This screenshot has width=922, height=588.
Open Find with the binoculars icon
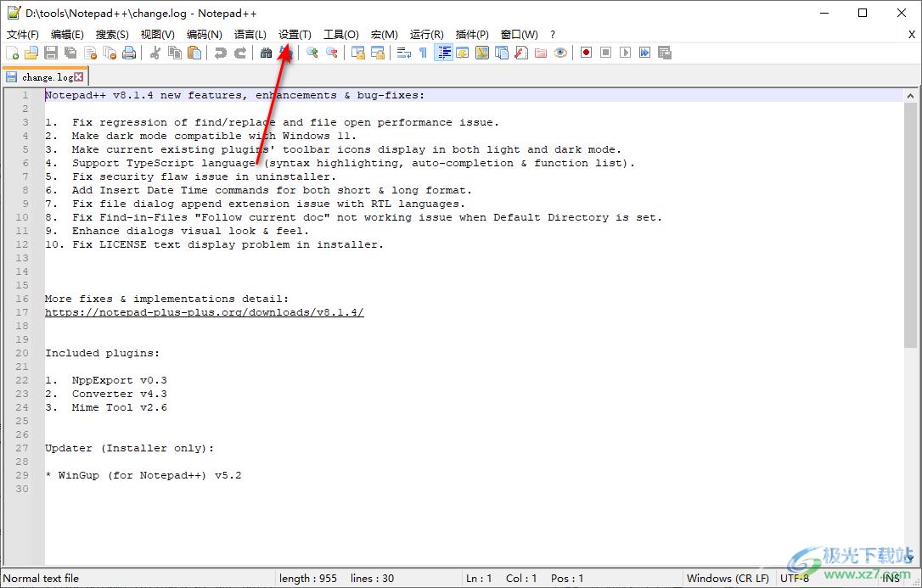[266, 53]
